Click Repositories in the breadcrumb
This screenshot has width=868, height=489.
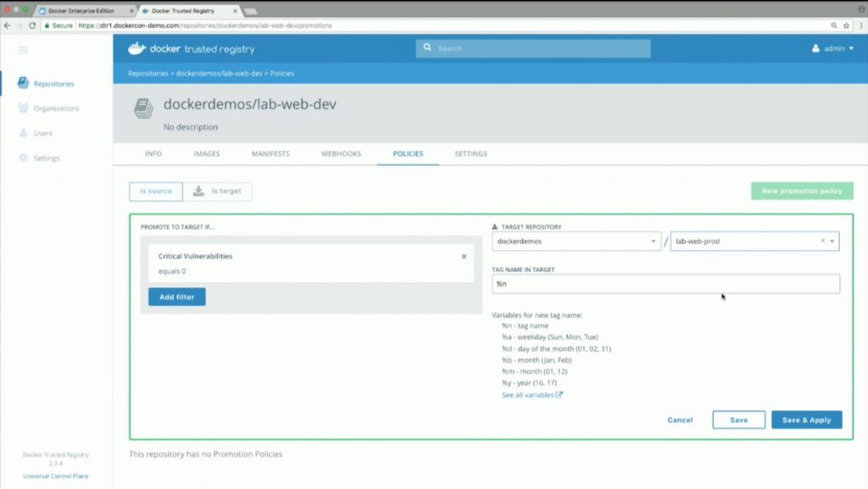[x=147, y=73]
